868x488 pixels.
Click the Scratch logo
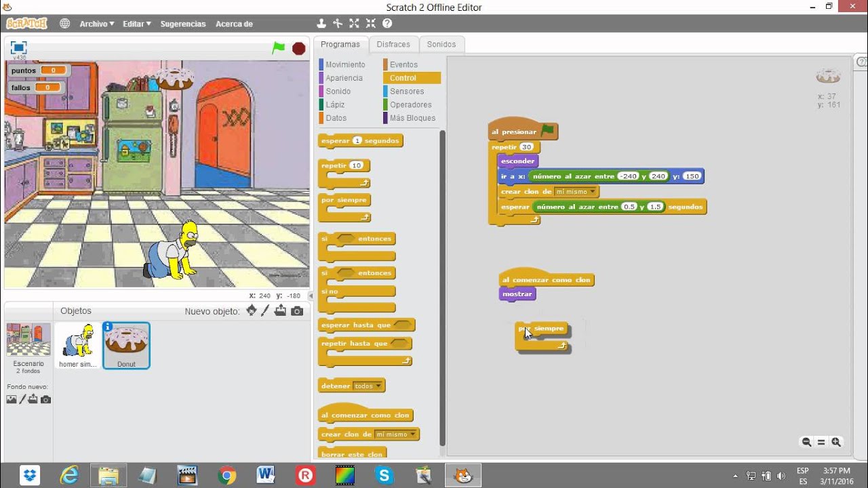(x=26, y=24)
